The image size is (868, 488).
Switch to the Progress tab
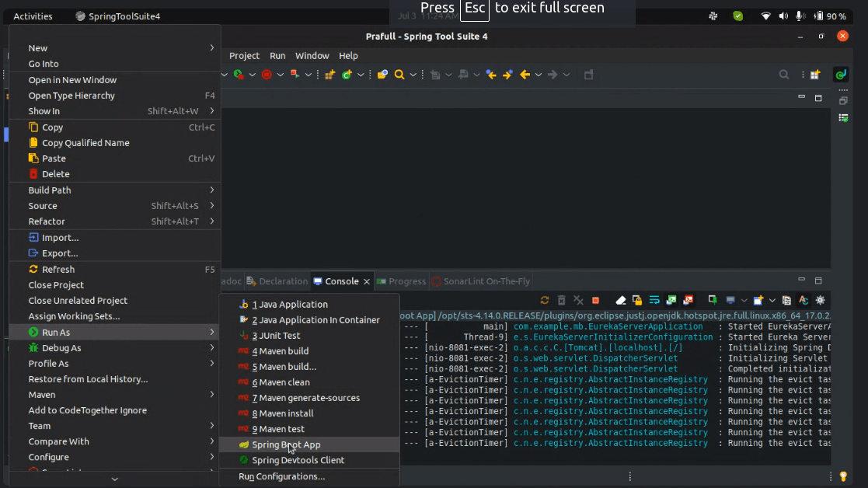(x=402, y=281)
